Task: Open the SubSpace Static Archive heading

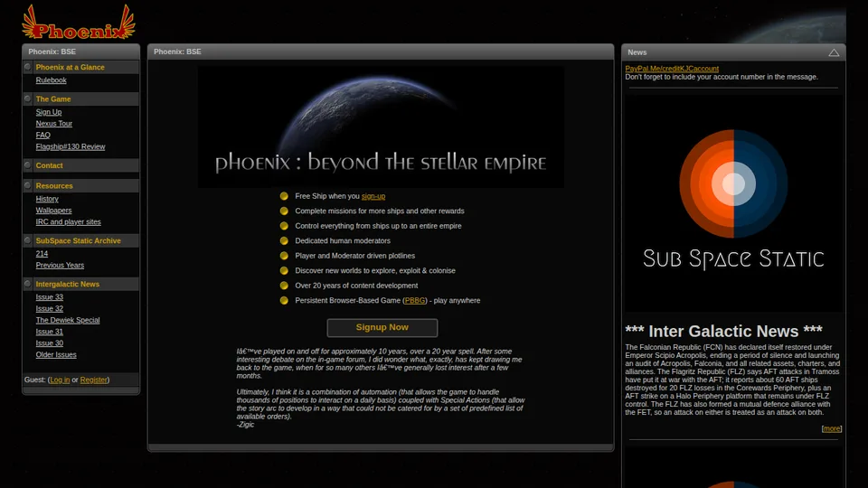Action: [x=78, y=240]
